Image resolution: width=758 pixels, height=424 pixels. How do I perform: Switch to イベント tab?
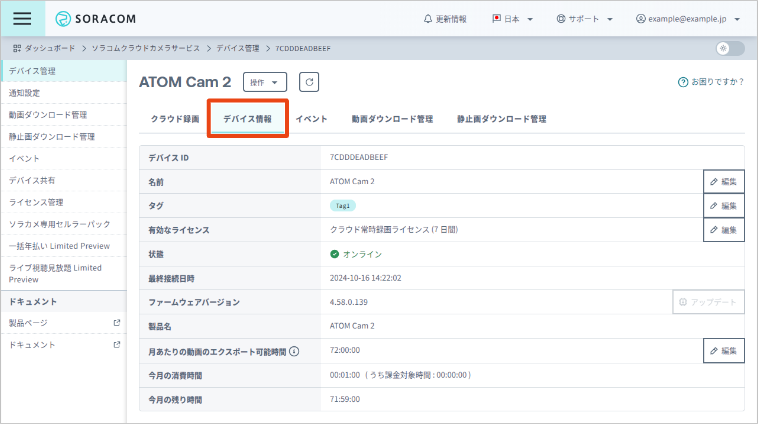tap(311, 119)
